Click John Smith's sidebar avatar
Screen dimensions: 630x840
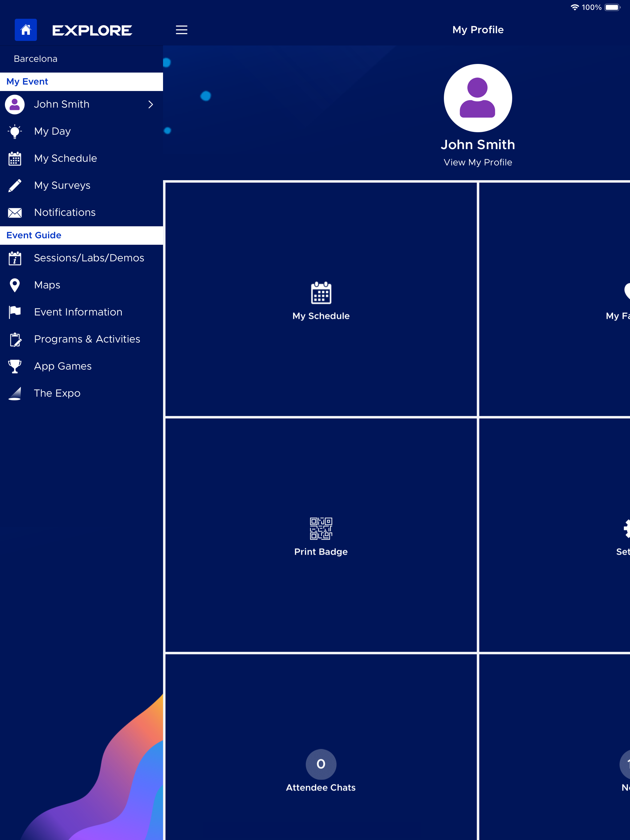click(x=15, y=105)
